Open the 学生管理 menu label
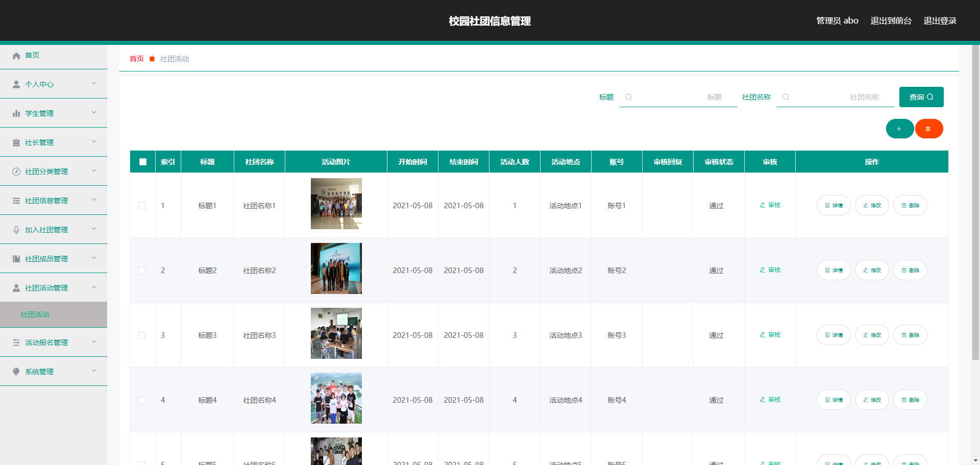This screenshot has width=980, height=465. pos(39,113)
